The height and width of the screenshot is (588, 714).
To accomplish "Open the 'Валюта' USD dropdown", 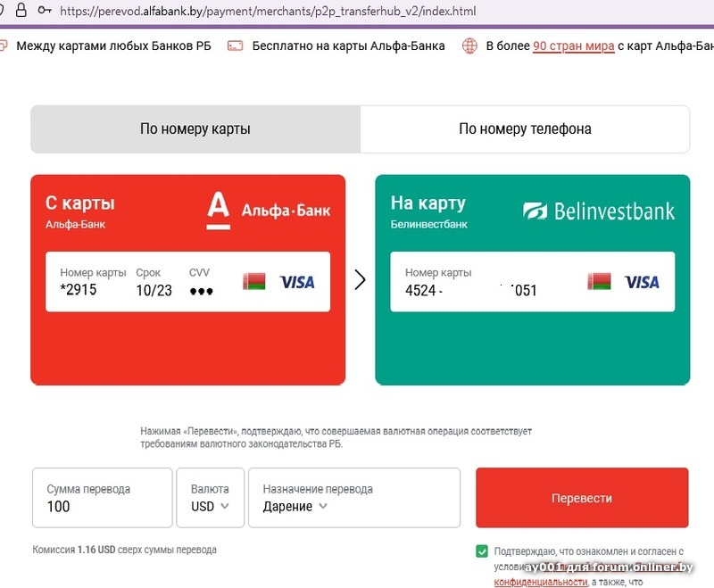I will click(211, 498).
